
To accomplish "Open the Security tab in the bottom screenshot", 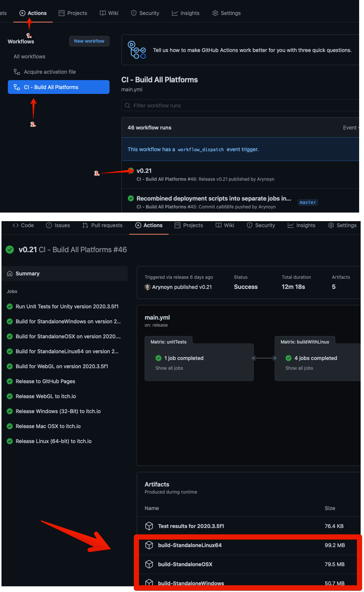I will [x=261, y=225].
